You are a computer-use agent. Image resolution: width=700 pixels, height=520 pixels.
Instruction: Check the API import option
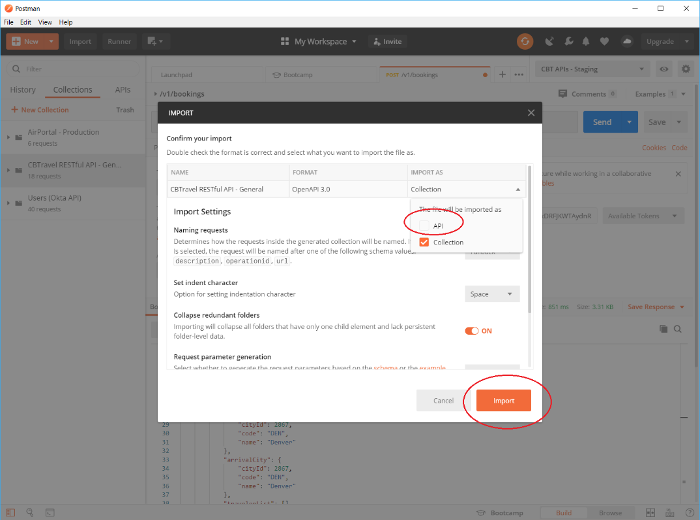tap(424, 225)
